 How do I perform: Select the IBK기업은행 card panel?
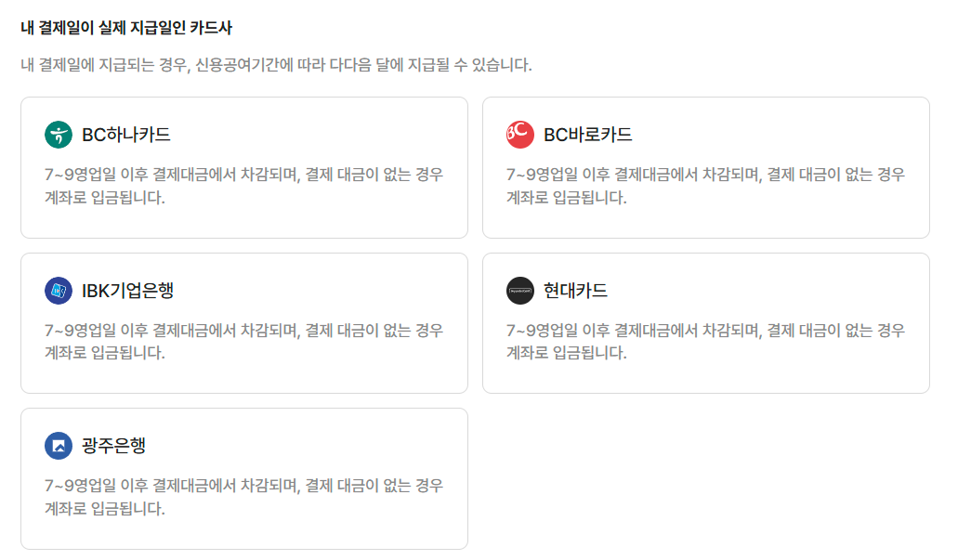[244, 322]
